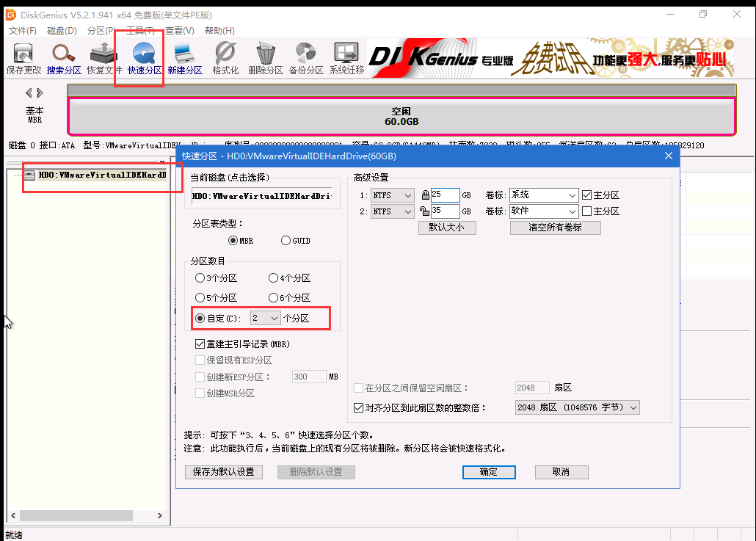Open the sector alignment dropdown (2048 扇区)

(x=577, y=408)
